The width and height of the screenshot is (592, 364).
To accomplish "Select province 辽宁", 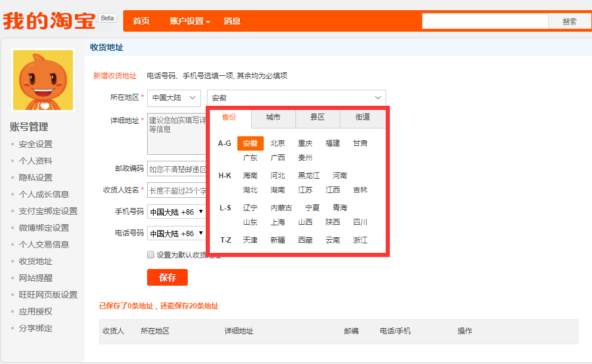I will pos(251,207).
